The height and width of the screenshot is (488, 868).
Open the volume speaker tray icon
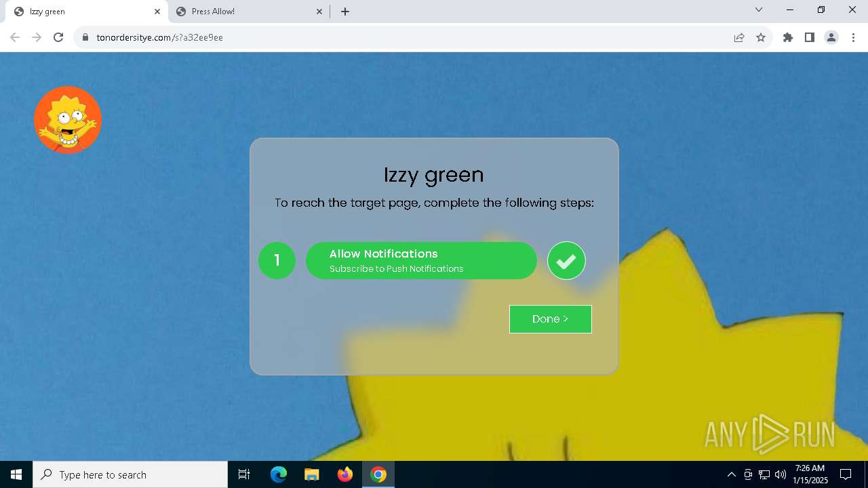pyautogui.click(x=780, y=474)
